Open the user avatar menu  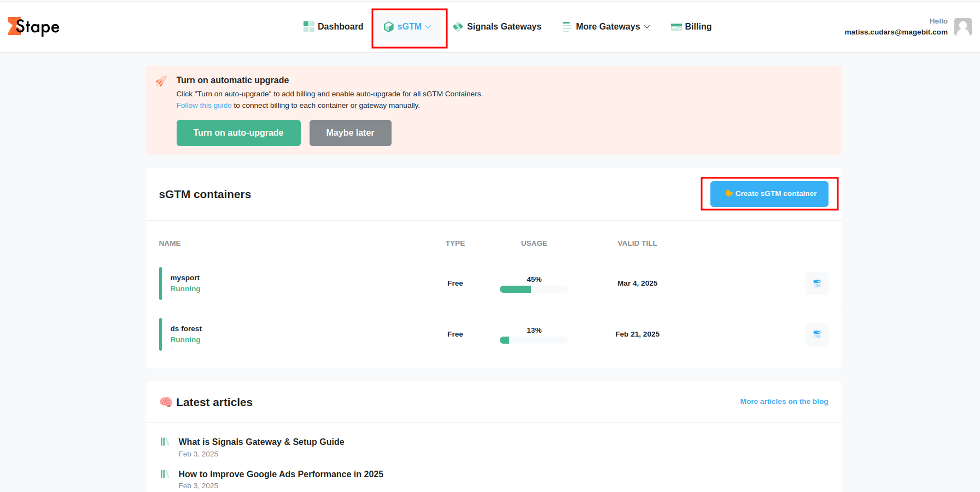tap(963, 26)
